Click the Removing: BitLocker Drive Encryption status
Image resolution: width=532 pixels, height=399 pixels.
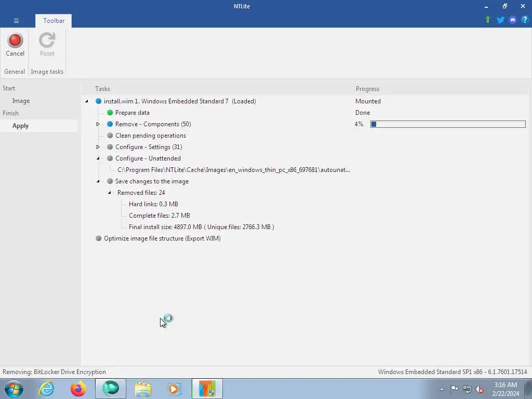pyautogui.click(x=54, y=372)
